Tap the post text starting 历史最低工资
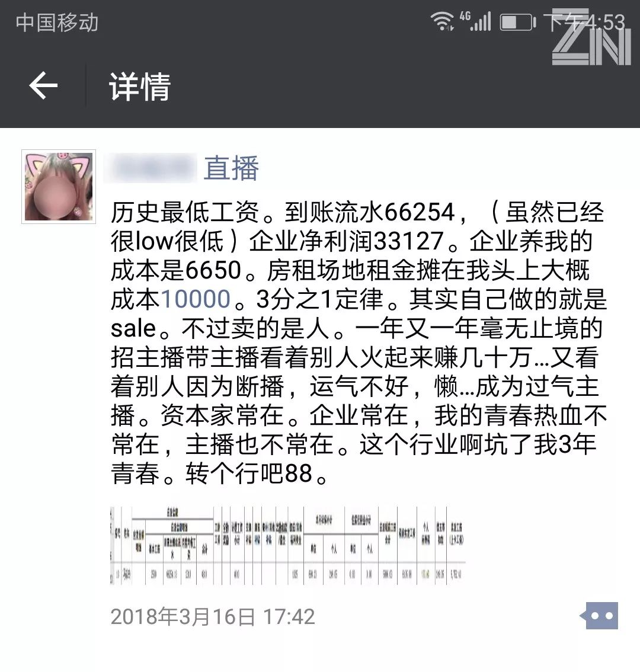The width and height of the screenshot is (640, 672). (x=359, y=343)
